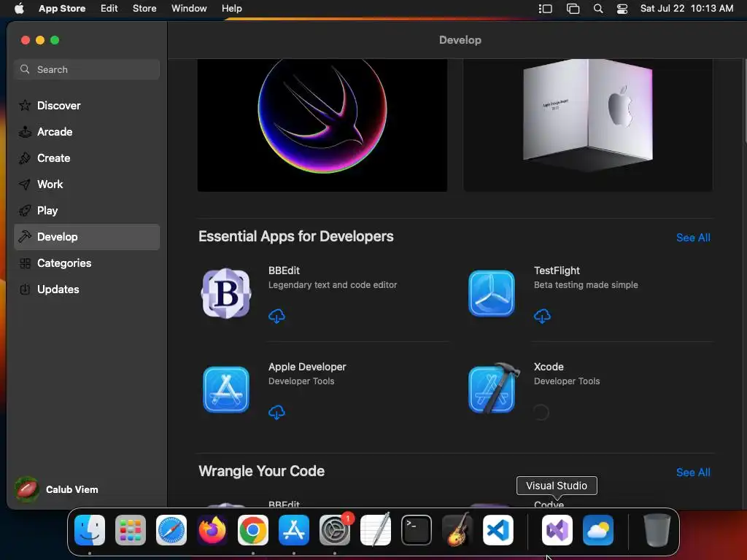This screenshot has height=560, width=747.
Task: Open the TestFlight app icon
Action: point(491,293)
